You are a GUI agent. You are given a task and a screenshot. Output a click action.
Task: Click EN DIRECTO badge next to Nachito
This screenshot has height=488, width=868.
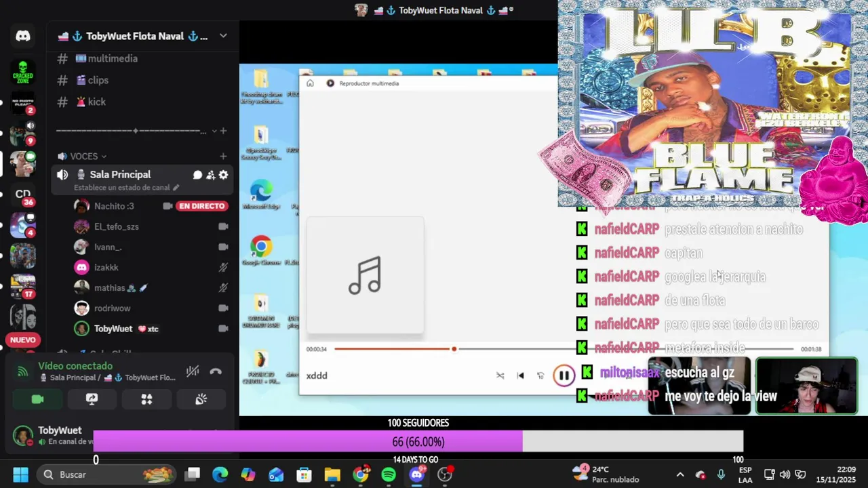click(x=201, y=206)
